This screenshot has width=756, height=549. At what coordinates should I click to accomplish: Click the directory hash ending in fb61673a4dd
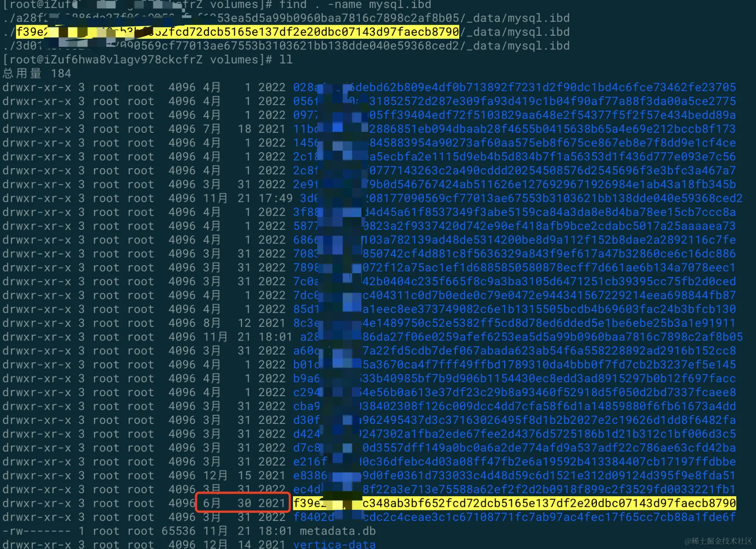tap(514, 406)
